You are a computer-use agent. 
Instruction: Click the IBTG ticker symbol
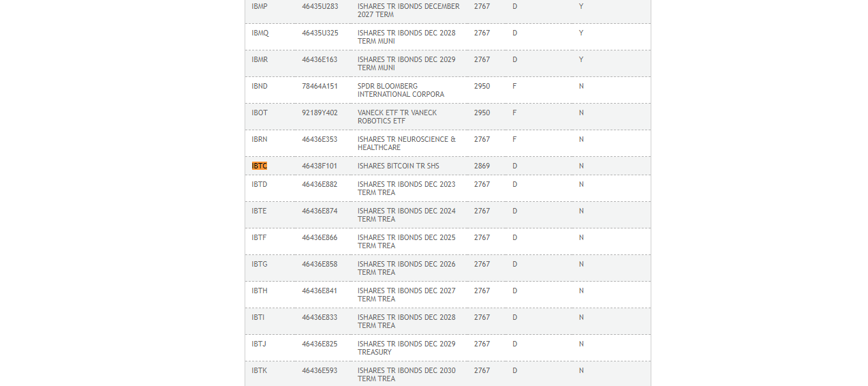(260, 264)
